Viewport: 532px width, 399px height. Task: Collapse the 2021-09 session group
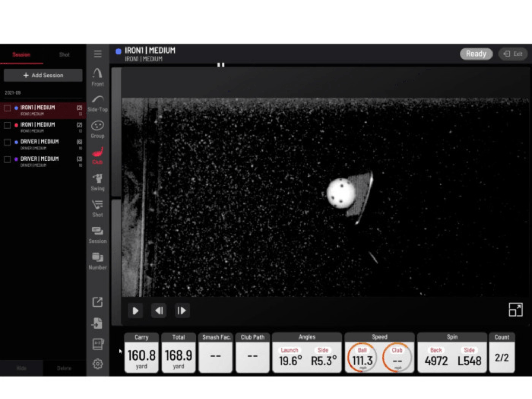(x=12, y=93)
